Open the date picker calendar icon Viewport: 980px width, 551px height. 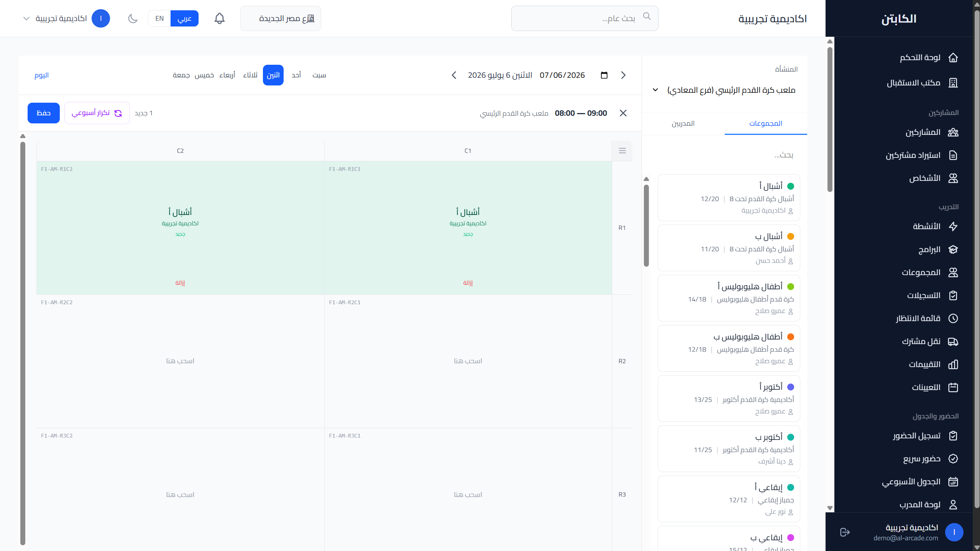click(604, 75)
